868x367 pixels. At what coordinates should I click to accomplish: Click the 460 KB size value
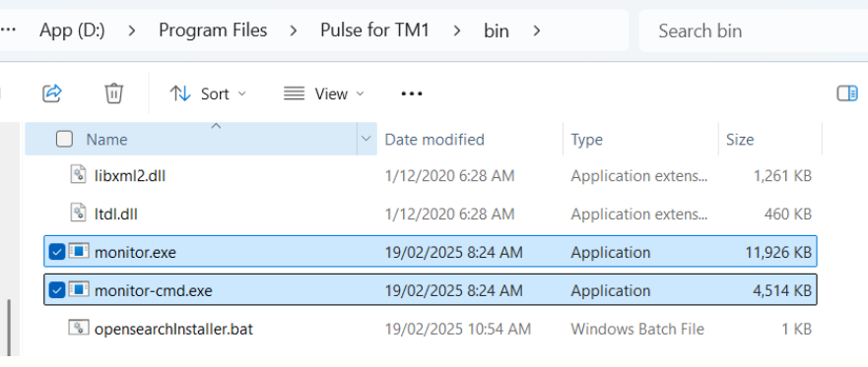click(x=788, y=214)
